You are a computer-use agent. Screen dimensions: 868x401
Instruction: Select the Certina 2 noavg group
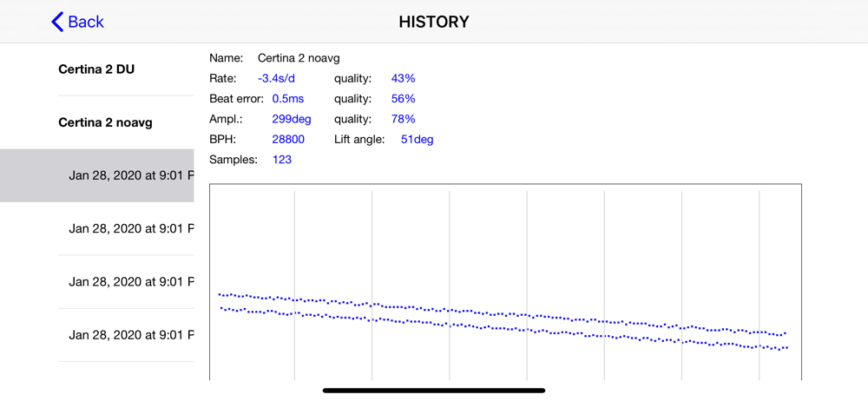(x=105, y=122)
